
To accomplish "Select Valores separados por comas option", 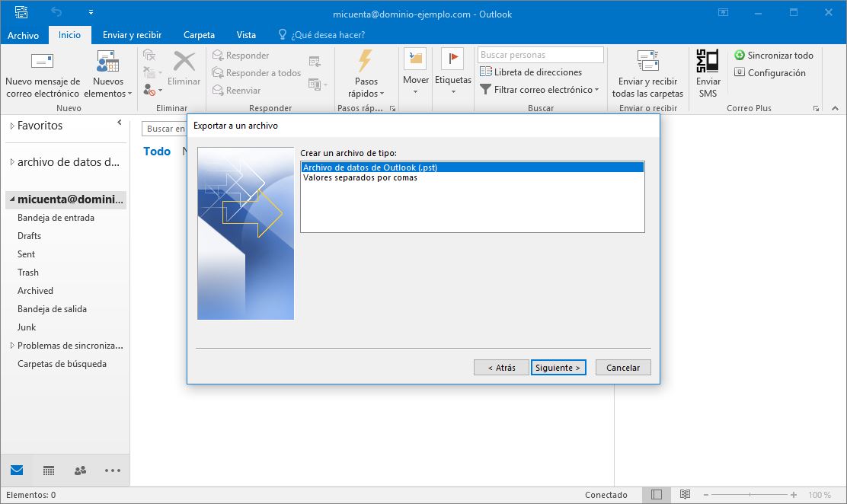I will pos(472,177).
